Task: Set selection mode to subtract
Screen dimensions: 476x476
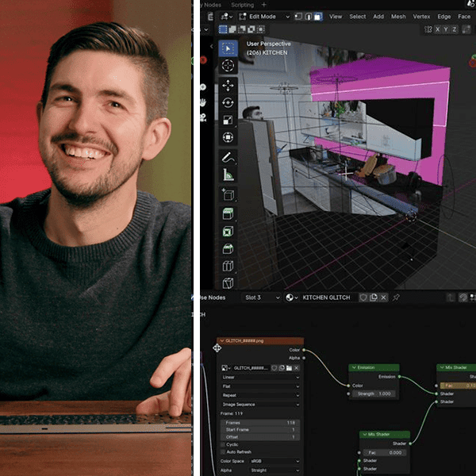Action: [242, 29]
